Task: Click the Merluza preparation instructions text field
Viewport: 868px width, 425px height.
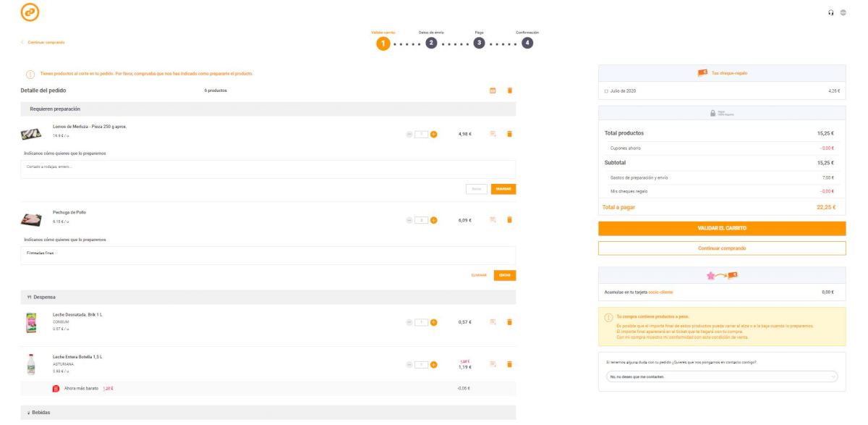Action: pyautogui.click(x=268, y=168)
